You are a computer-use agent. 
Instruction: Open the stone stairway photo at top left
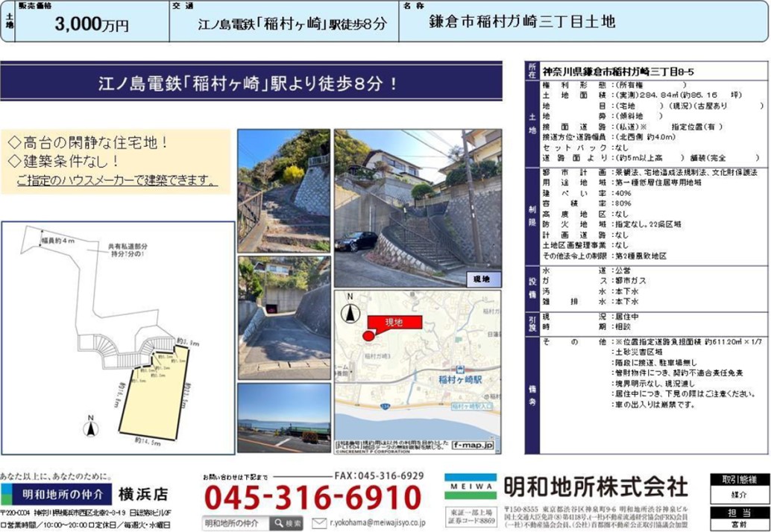283,191
